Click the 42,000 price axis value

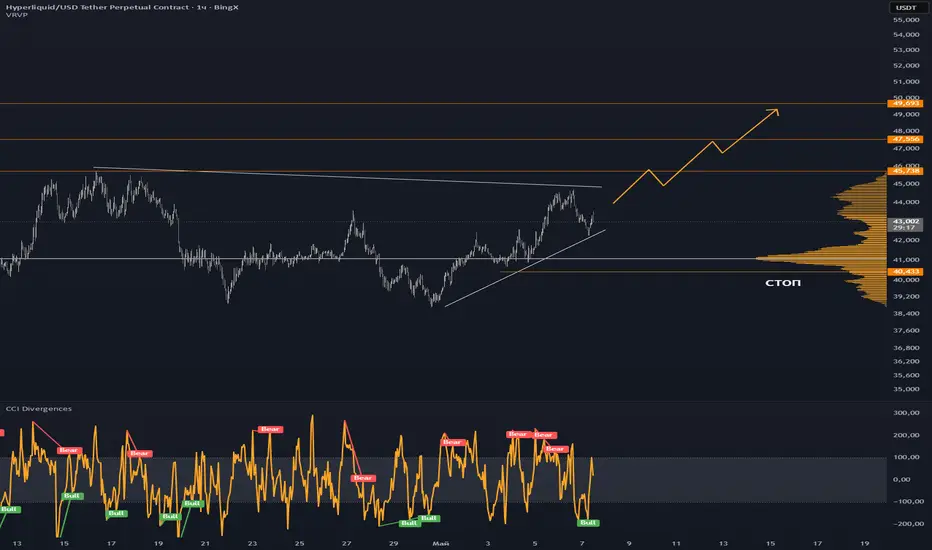pos(906,240)
